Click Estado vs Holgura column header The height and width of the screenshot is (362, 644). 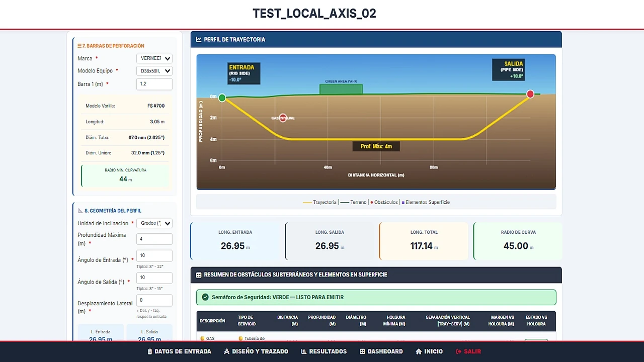(536, 321)
